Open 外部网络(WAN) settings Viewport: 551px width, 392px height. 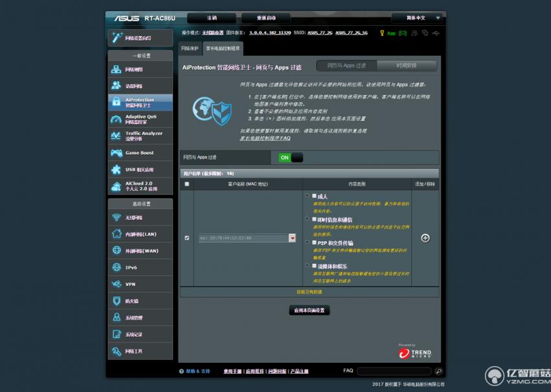point(140,251)
